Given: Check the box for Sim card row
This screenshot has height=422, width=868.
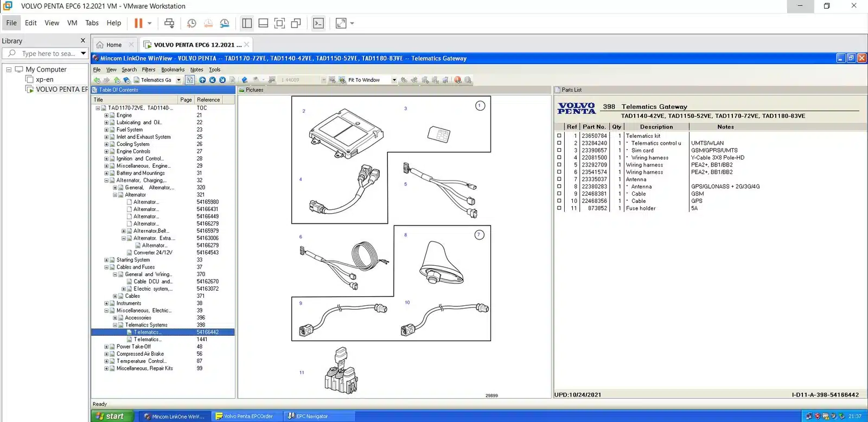Looking at the screenshot, I should [x=559, y=150].
